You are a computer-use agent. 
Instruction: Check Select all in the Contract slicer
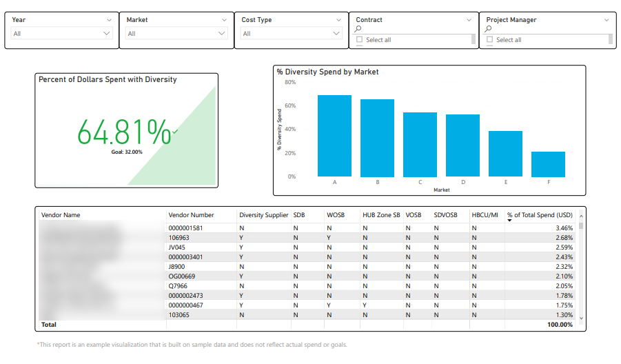coord(360,40)
